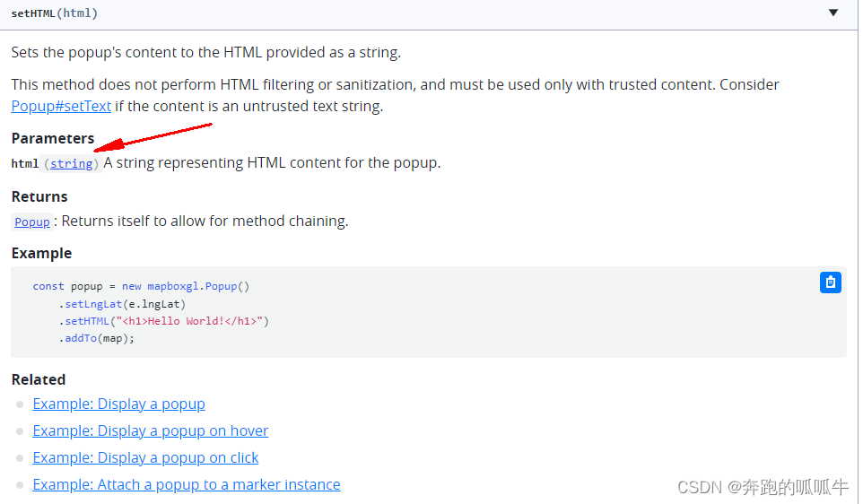Click the Returns heading
This screenshot has height=504, width=863.
point(39,196)
